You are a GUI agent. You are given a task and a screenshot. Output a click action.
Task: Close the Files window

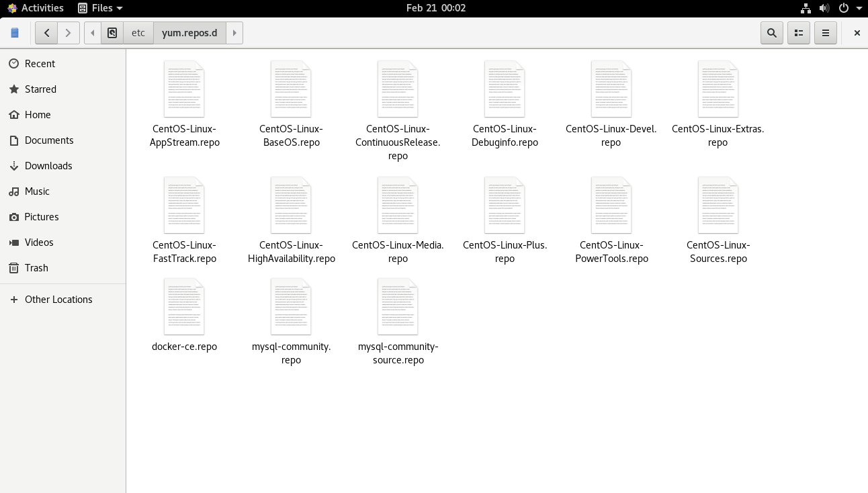(x=857, y=33)
